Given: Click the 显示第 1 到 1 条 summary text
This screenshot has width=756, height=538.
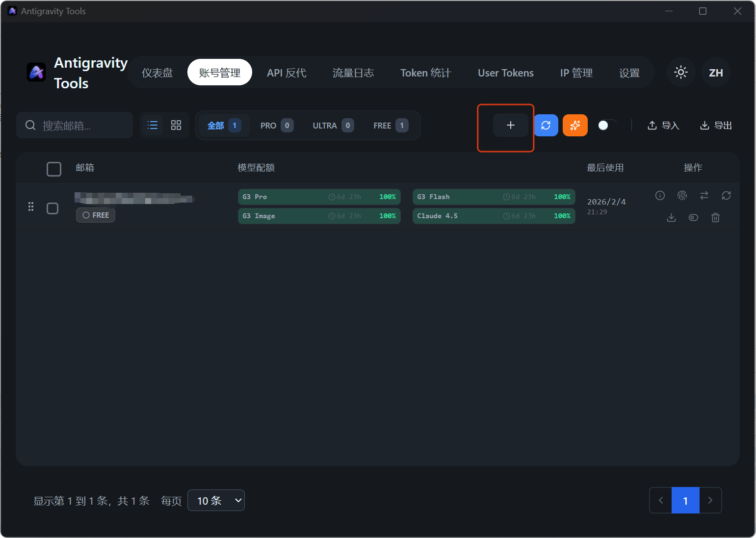Looking at the screenshot, I should (91, 501).
